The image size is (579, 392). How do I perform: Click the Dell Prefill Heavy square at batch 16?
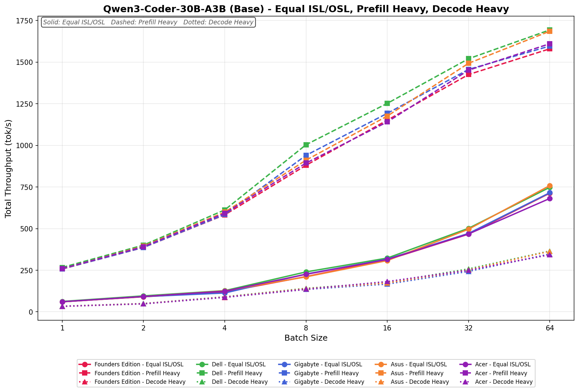pos(387,103)
